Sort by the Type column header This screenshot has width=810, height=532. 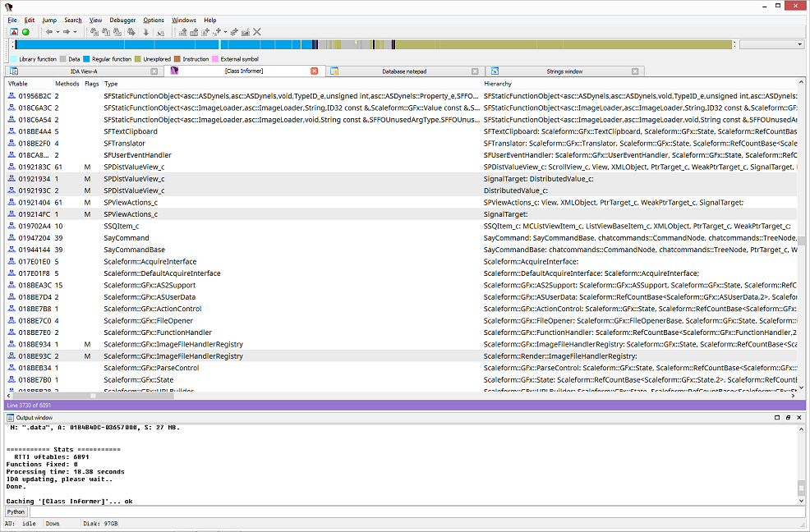tap(292, 84)
